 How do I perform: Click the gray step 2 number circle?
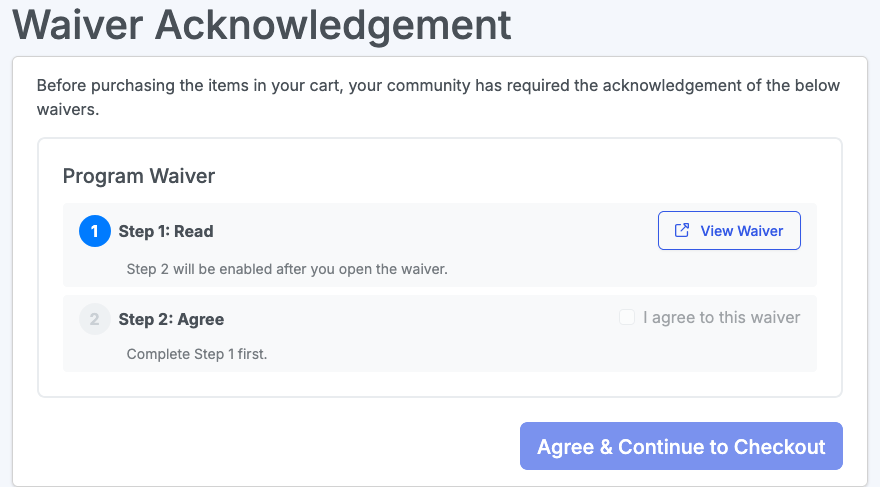pyautogui.click(x=95, y=320)
